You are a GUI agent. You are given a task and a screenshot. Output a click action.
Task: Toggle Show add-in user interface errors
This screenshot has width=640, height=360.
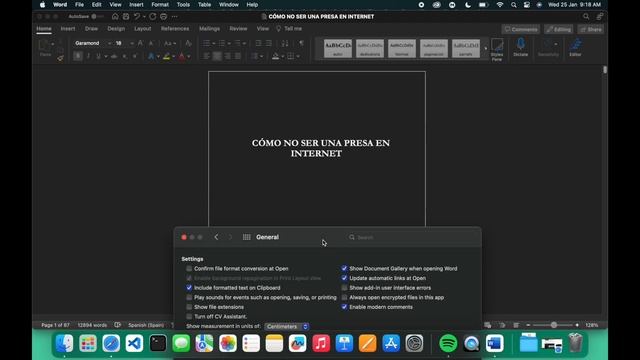coord(344,288)
